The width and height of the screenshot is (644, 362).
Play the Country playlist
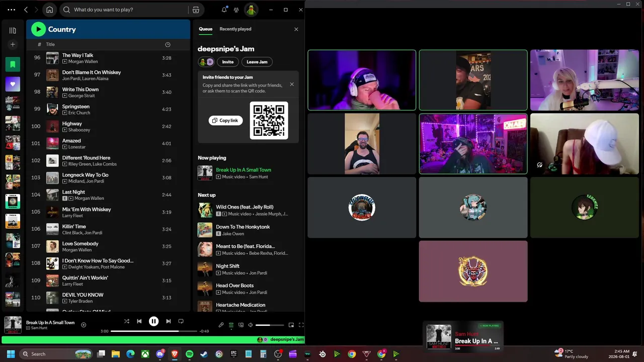[x=38, y=29]
